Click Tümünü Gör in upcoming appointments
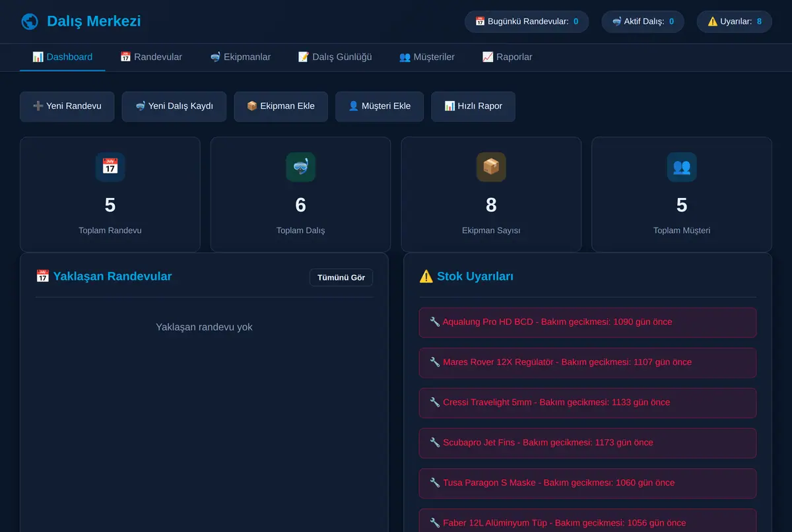Image resolution: width=792 pixels, height=532 pixels. pos(341,278)
